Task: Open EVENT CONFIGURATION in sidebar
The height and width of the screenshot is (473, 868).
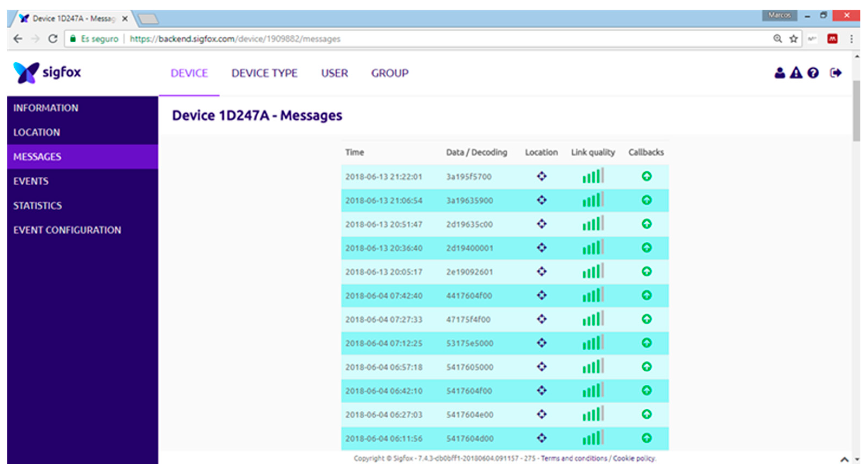Action: tap(67, 230)
